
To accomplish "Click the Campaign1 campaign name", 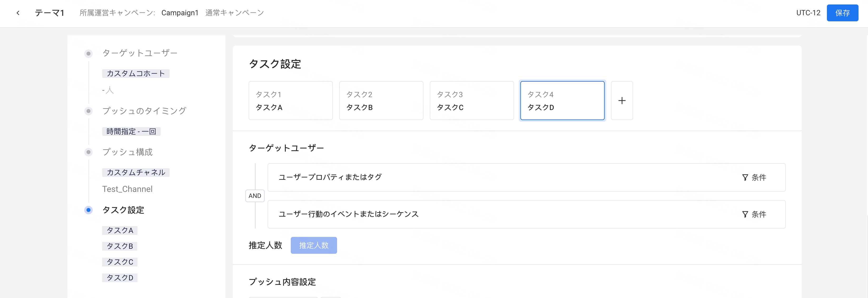I will (180, 13).
